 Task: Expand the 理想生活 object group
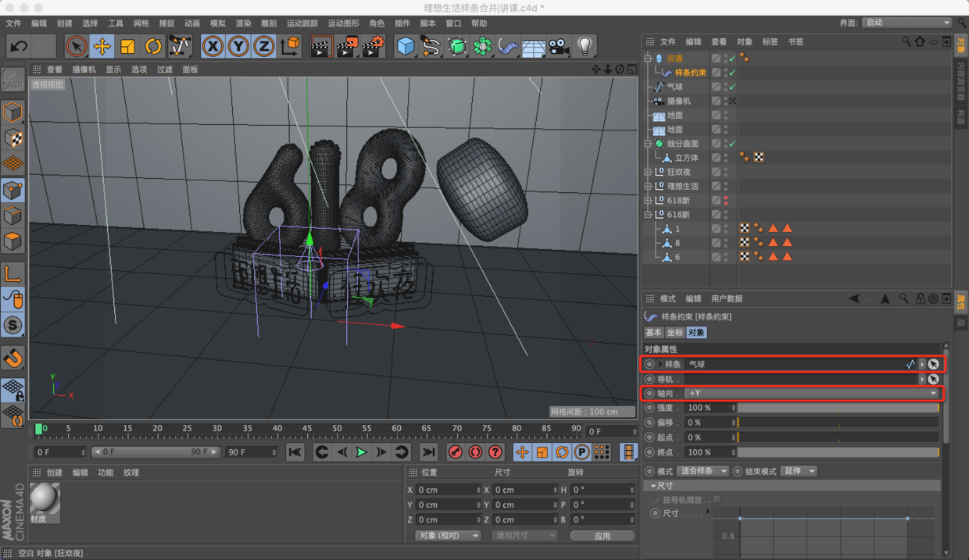click(x=648, y=186)
